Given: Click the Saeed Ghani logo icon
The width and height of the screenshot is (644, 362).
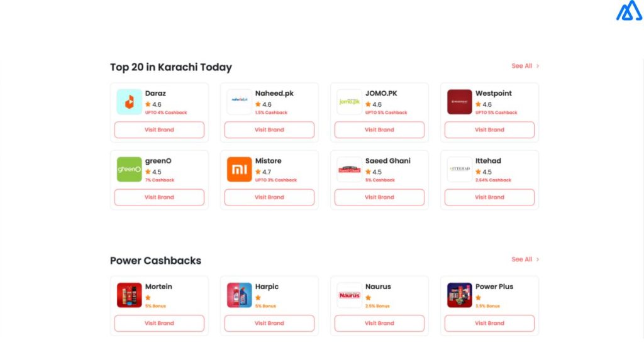Looking at the screenshot, I should click(349, 169).
